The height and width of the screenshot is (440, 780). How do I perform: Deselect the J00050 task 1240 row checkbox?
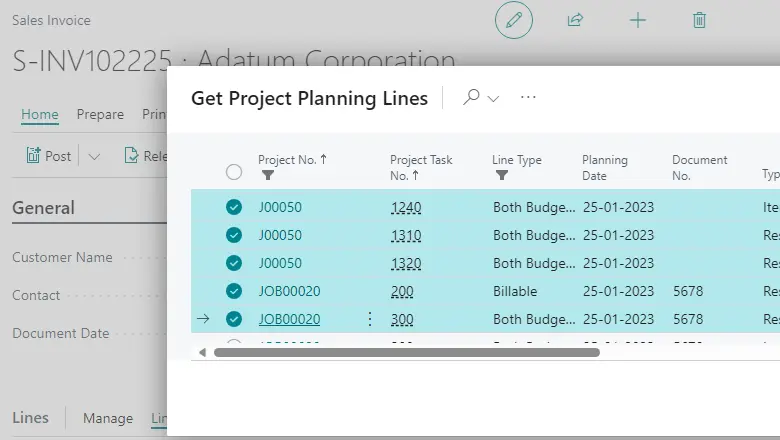coord(234,208)
